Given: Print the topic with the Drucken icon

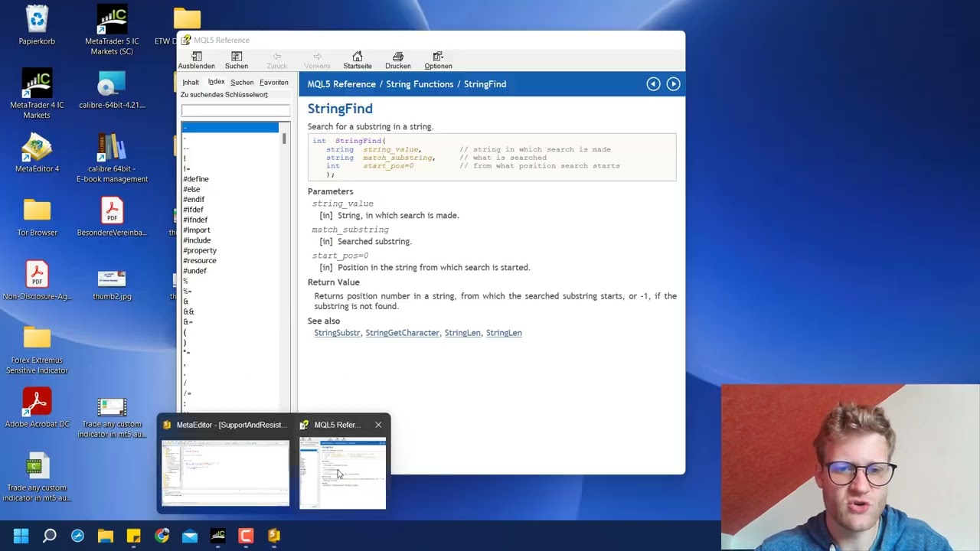Looking at the screenshot, I should coord(398,60).
